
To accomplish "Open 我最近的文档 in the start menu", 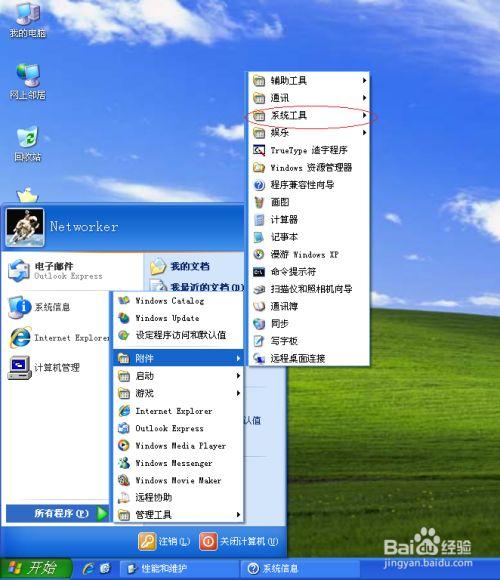I will point(196,286).
